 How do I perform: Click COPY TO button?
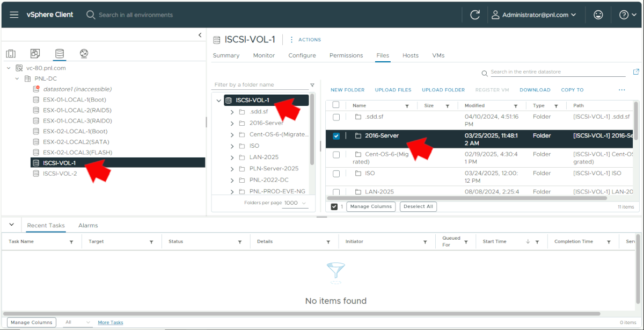(572, 90)
